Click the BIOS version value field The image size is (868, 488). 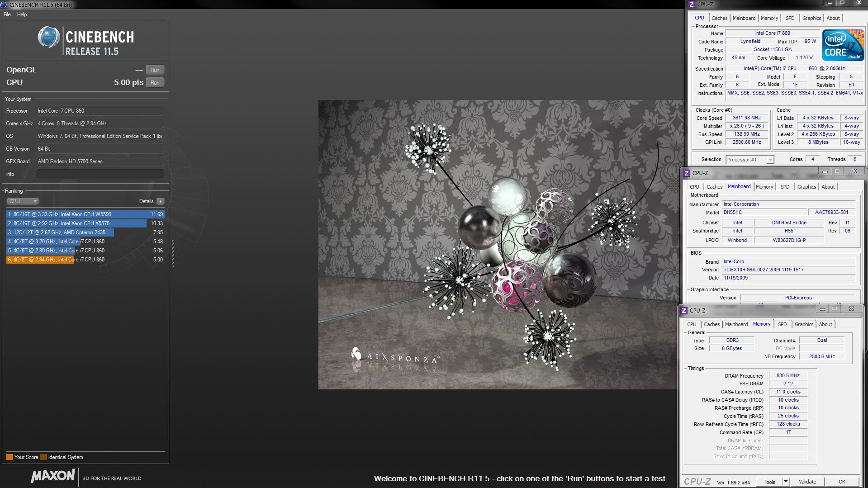click(788, 270)
